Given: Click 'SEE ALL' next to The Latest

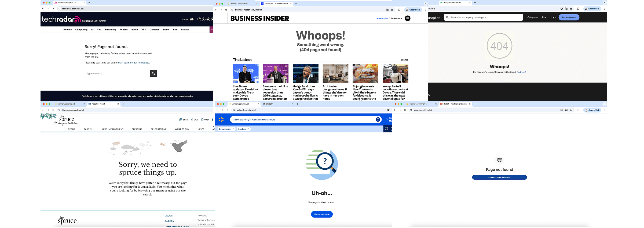Looking at the screenshot, I should (405, 60).
